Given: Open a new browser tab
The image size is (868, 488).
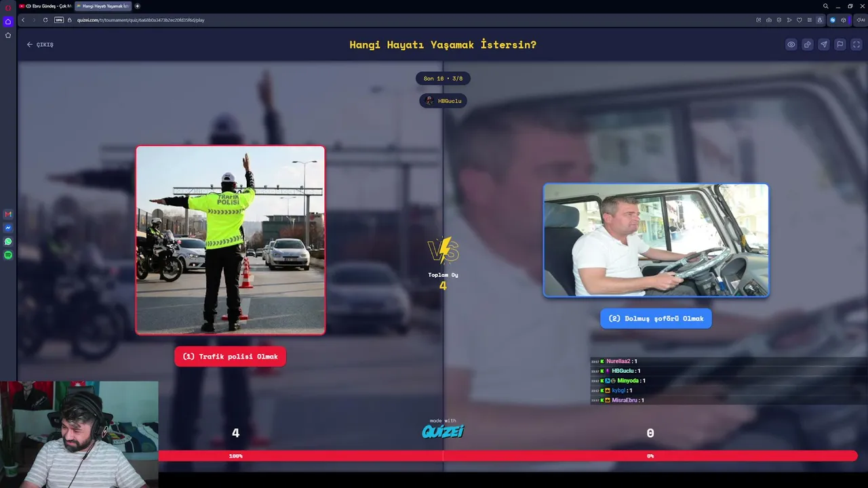Looking at the screenshot, I should point(138,6).
